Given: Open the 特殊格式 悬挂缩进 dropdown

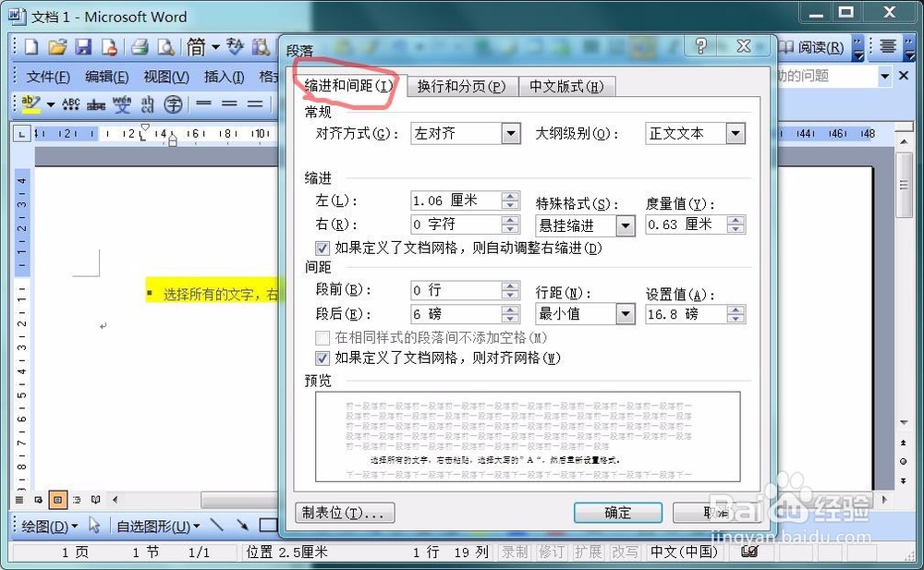Looking at the screenshot, I should 626,225.
